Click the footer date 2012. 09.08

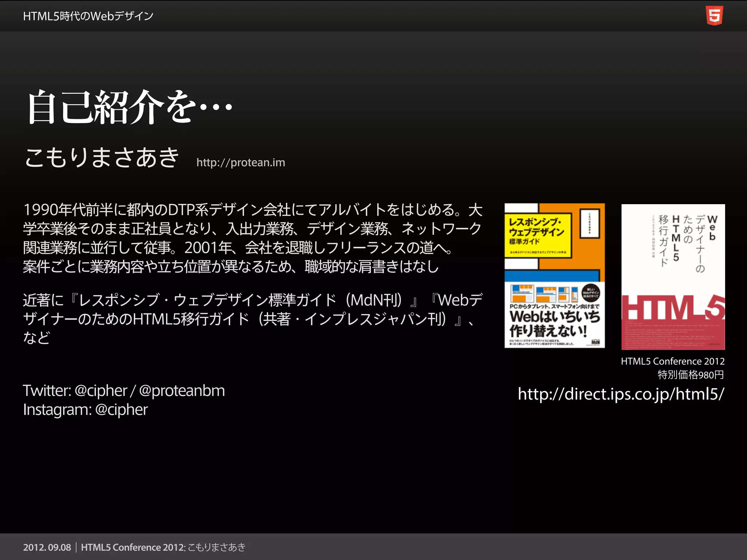coord(47,547)
